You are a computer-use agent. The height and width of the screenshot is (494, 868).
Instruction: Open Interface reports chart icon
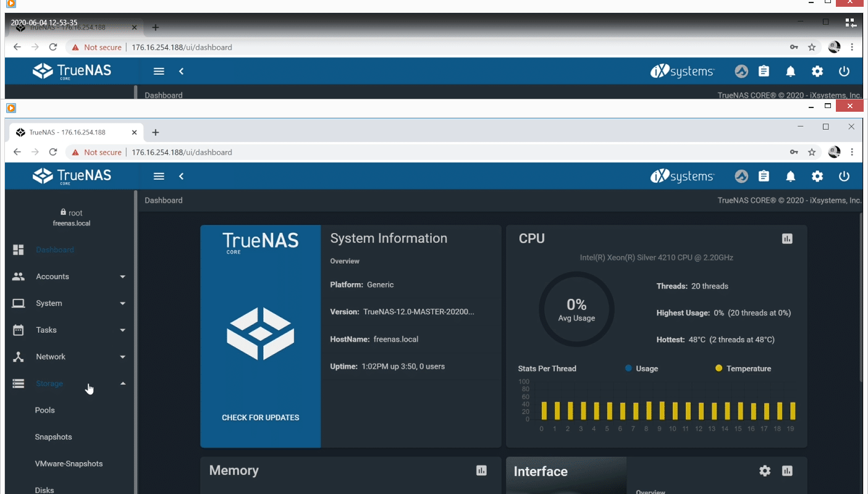pos(787,471)
